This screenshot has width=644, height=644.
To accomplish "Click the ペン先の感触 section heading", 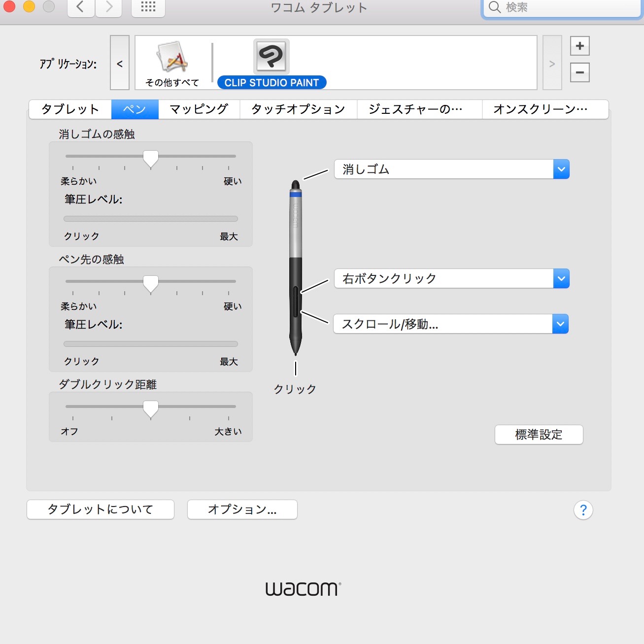I will (92, 259).
